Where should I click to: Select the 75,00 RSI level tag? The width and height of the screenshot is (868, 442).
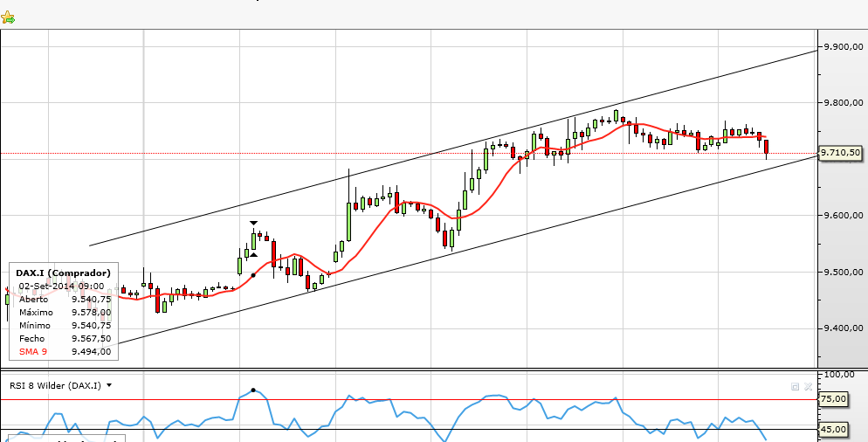click(834, 399)
